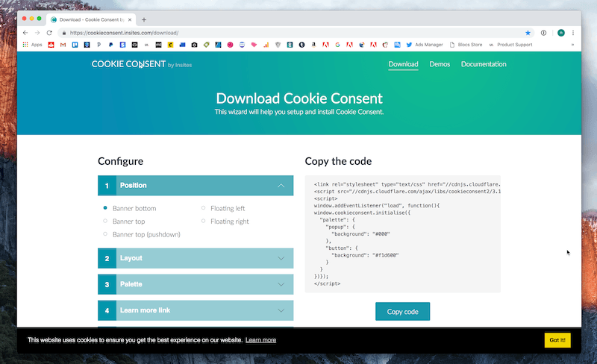Open the 1Password extension icon
The height and width of the screenshot is (364, 597).
pos(544,33)
